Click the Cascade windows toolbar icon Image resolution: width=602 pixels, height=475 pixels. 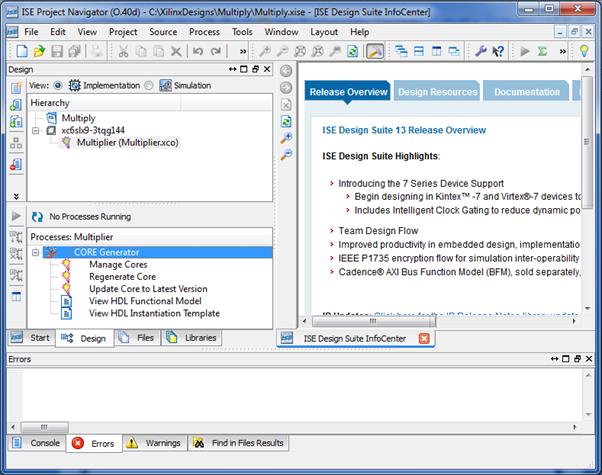click(401, 51)
